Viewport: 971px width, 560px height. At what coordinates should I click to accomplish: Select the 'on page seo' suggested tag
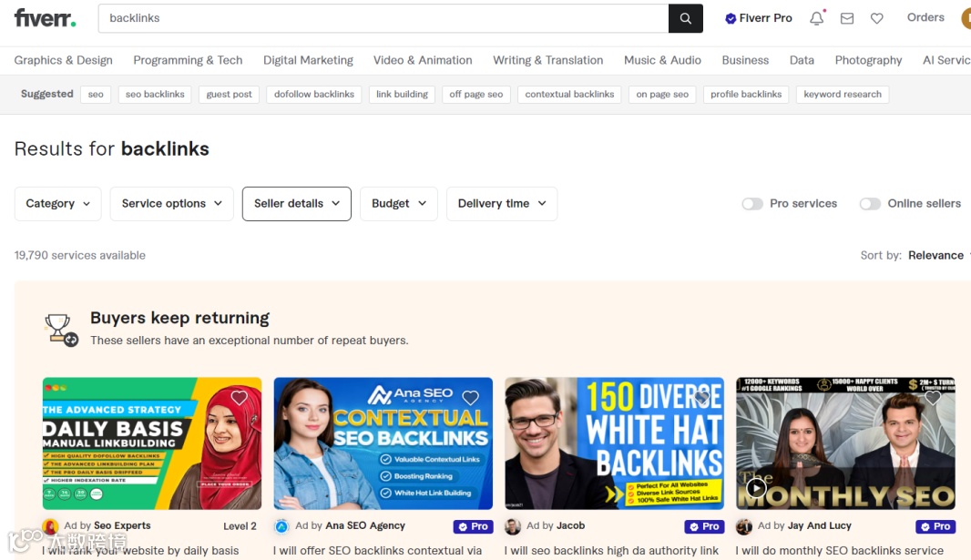pyautogui.click(x=662, y=94)
